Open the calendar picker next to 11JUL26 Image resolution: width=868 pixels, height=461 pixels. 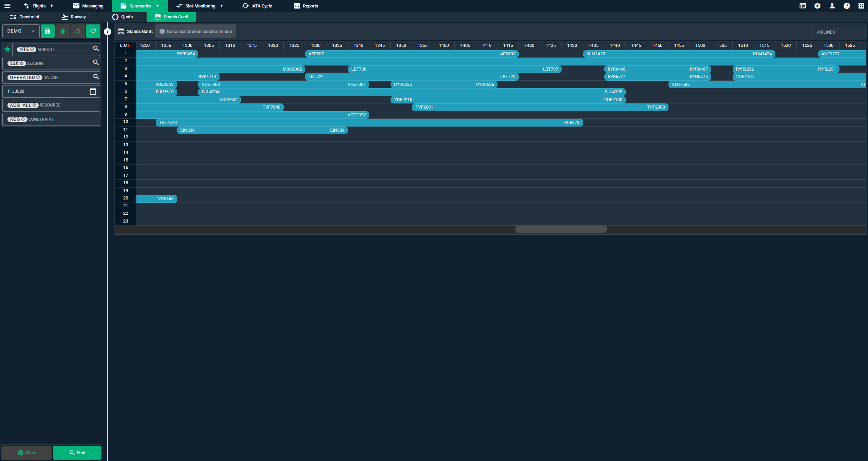click(93, 91)
